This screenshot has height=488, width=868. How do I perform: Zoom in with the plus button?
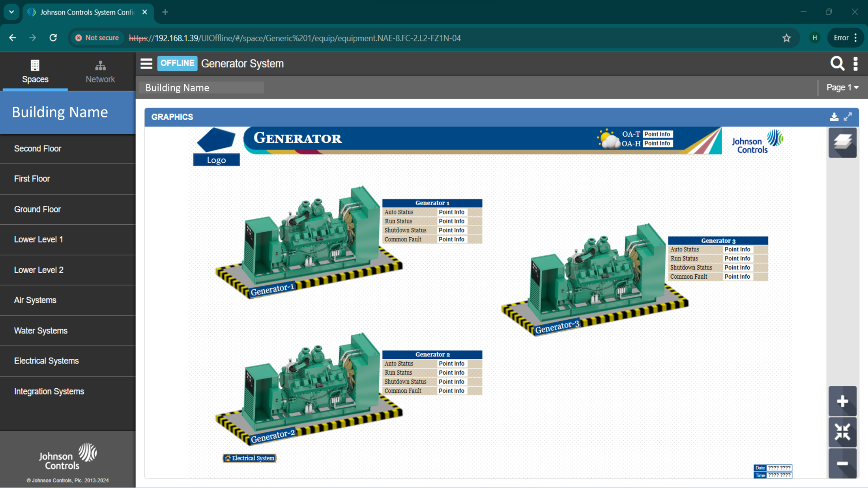point(842,401)
